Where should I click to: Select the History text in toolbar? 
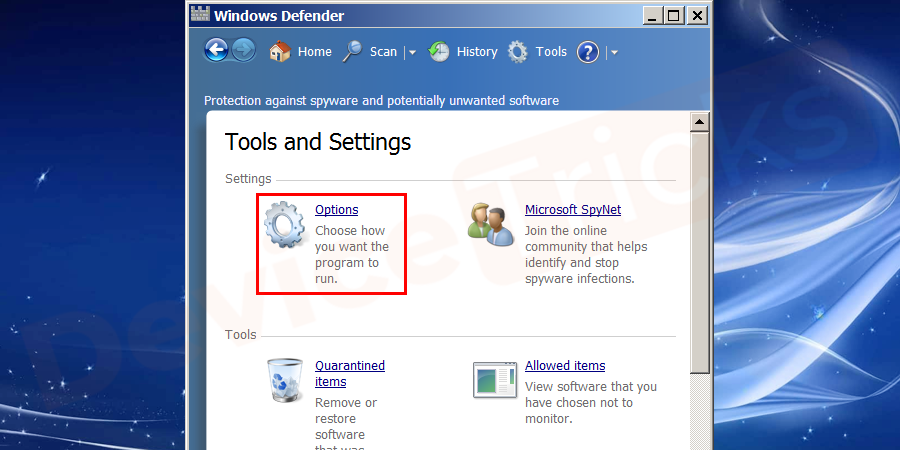coord(477,52)
